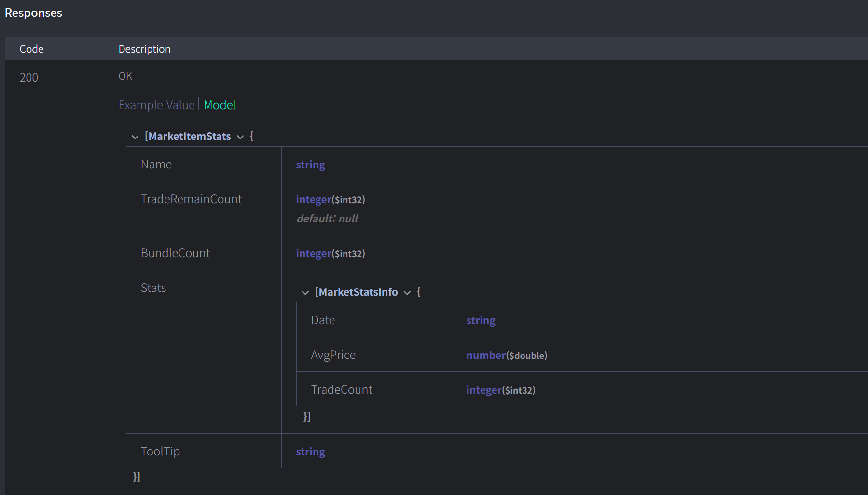
Task: Click the 200 response code
Action: pos(29,78)
